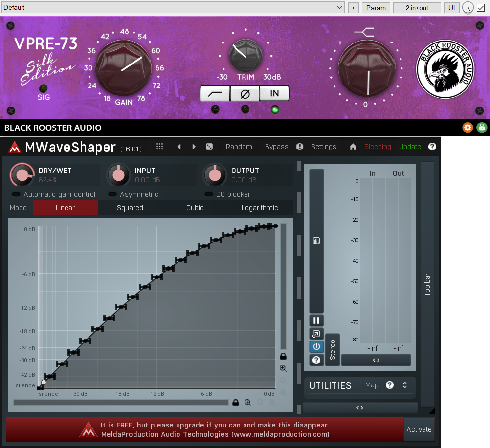Screen dimensions: 490x448
Task: Click the 82.4% dry/wet value
Action: coord(48,180)
